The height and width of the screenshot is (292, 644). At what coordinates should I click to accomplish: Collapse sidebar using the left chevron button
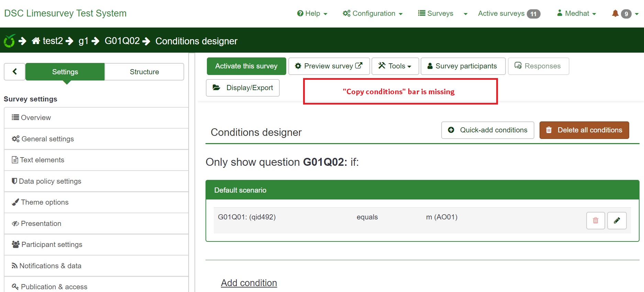point(14,72)
